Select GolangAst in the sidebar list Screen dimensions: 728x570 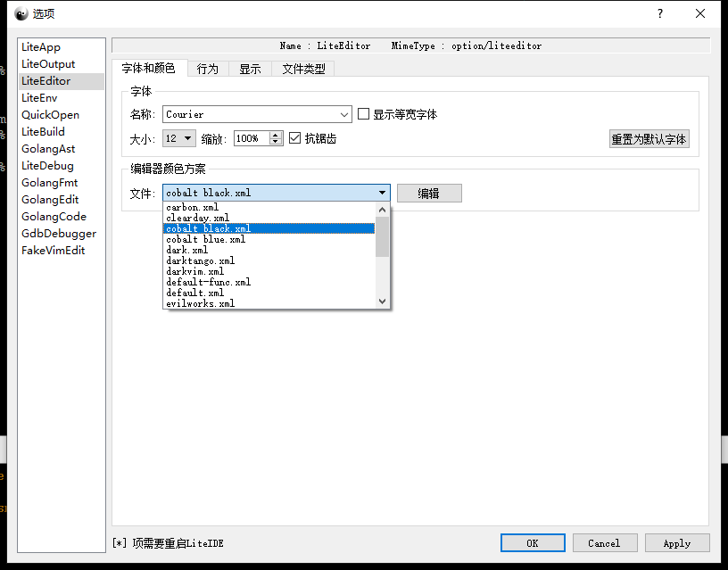point(62,149)
